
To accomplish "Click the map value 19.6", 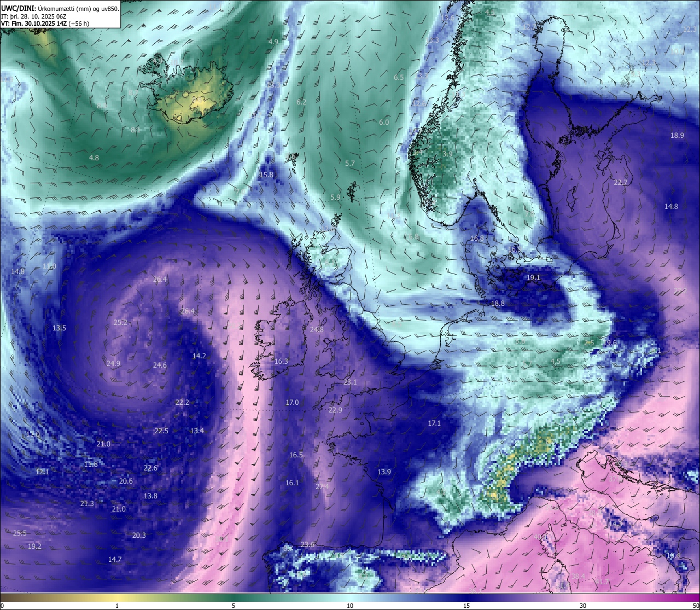I will point(610,342).
